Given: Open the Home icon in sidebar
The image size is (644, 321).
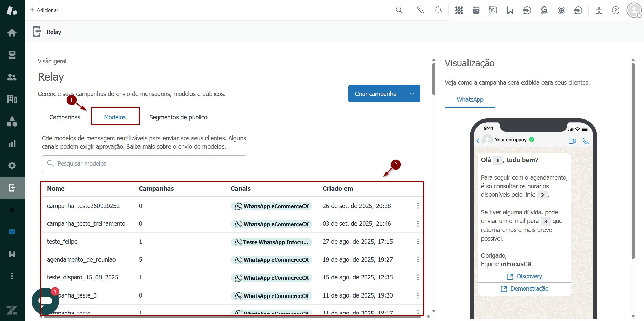Looking at the screenshot, I should (12, 33).
